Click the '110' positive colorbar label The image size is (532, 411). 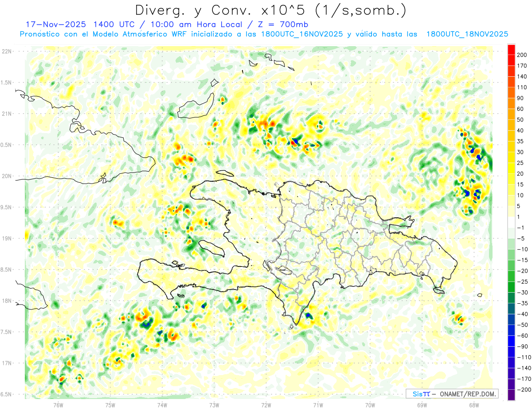[x=522, y=87]
